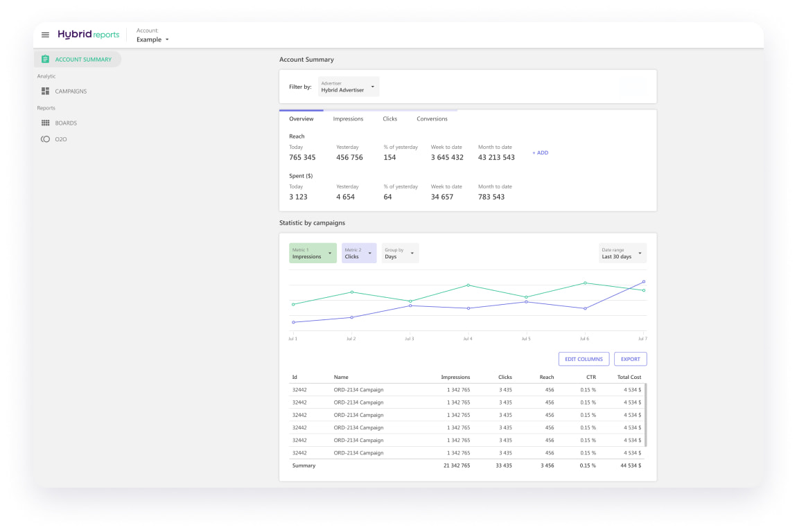797x532 pixels.
Task: Open the Metric 2 Clicks dropdown
Action: pos(358,253)
